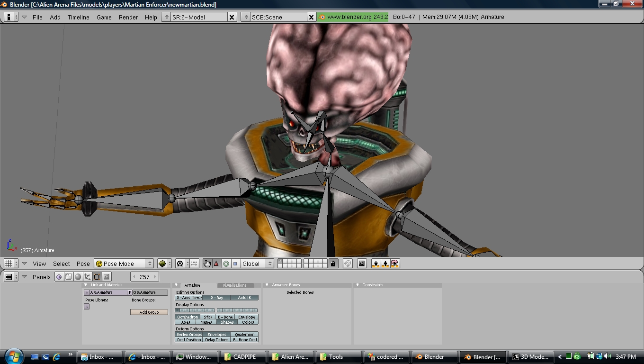Open the Global orientation dropdown
The image size is (644, 364).
(257, 264)
